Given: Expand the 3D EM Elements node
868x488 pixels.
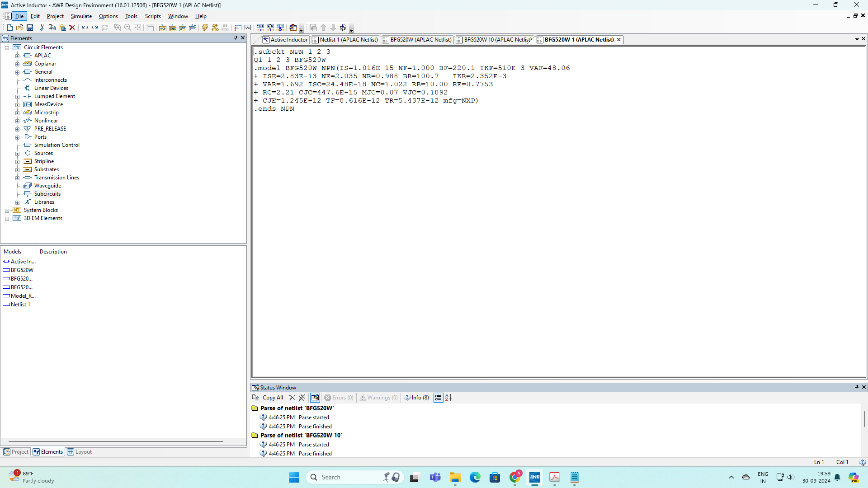Looking at the screenshot, I should (x=7, y=219).
